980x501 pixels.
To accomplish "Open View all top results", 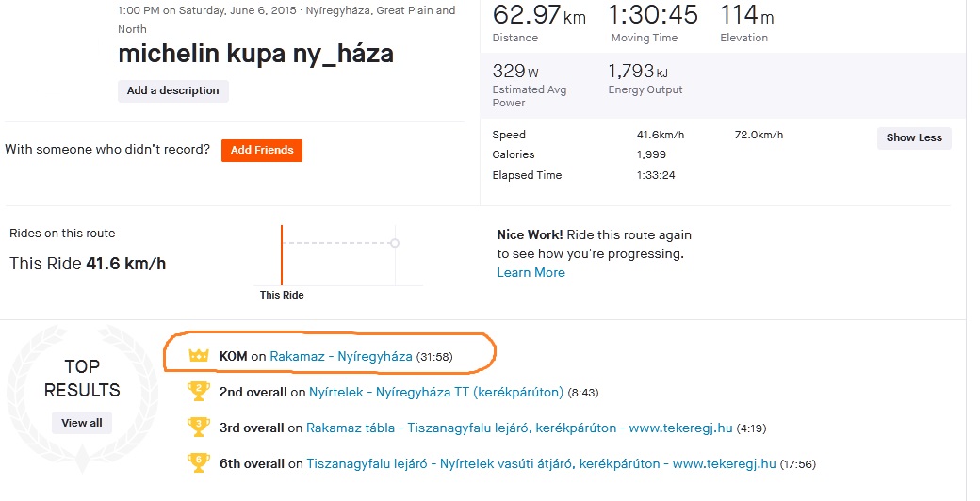I will [x=82, y=423].
